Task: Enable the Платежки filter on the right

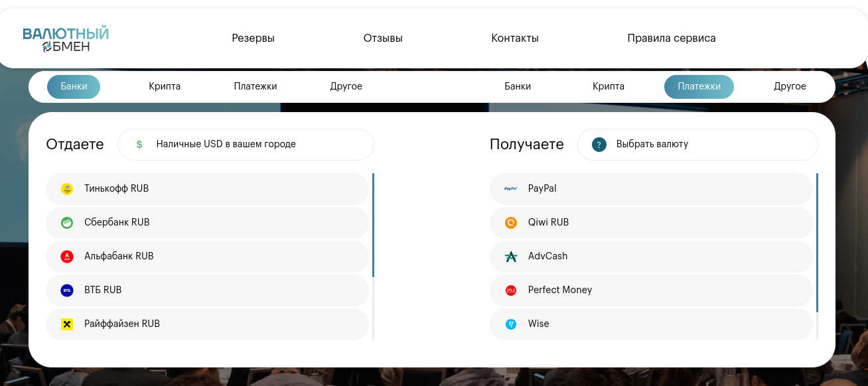Action: [x=699, y=86]
